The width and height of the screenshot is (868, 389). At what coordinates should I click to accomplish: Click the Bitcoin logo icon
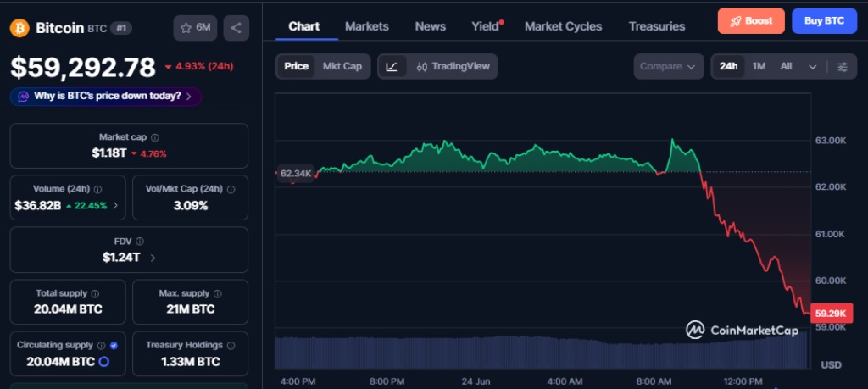(x=20, y=28)
